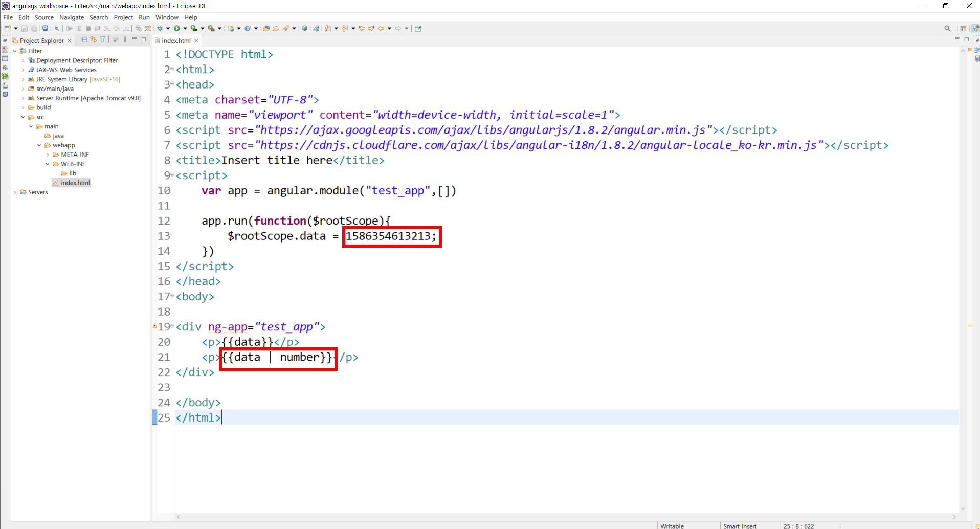Toggle code folding on line 3 head
The width and height of the screenshot is (980, 529).
tap(172, 84)
